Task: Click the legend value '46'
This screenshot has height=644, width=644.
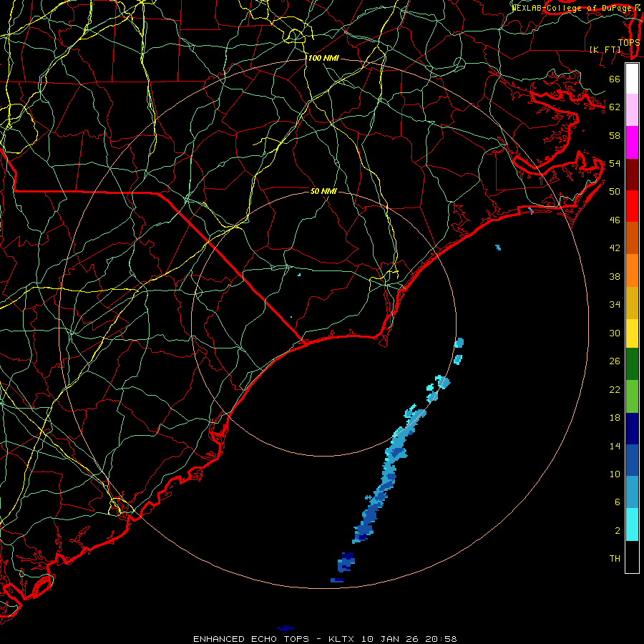Action: click(615, 220)
